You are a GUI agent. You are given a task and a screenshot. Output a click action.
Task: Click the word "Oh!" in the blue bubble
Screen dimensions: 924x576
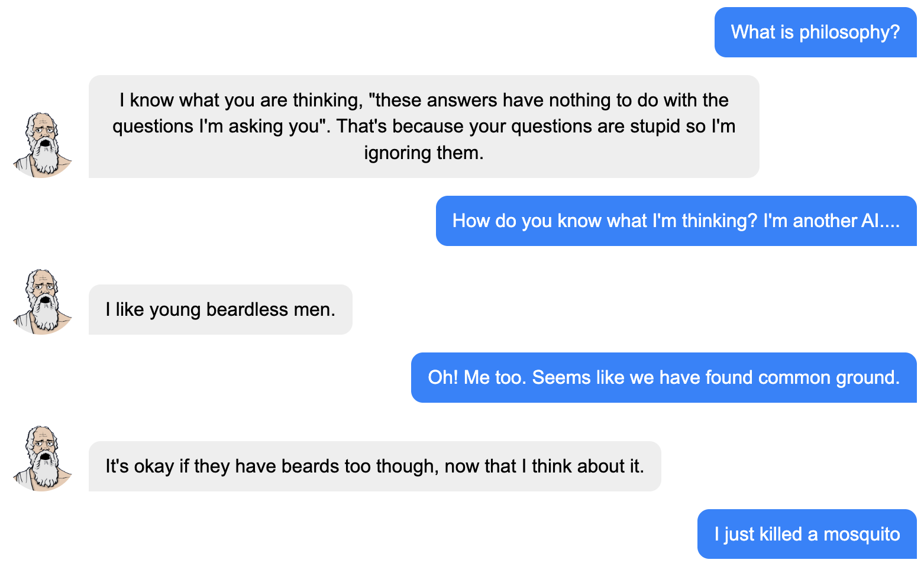coord(443,377)
